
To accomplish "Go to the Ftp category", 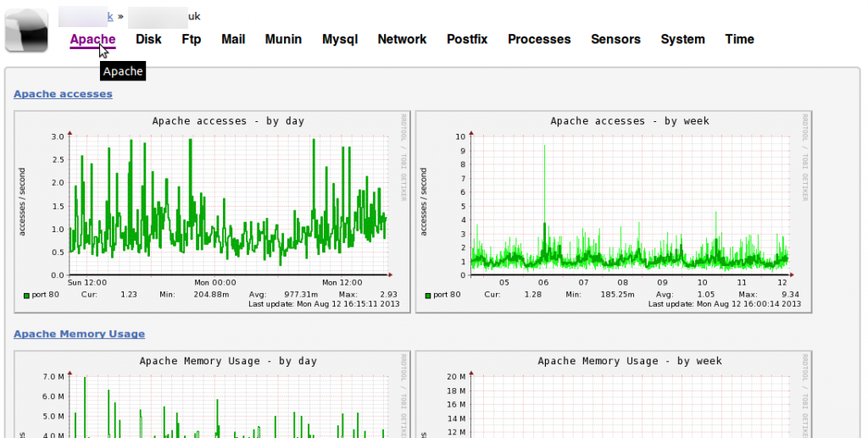I will pyautogui.click(x=192, y=39).
